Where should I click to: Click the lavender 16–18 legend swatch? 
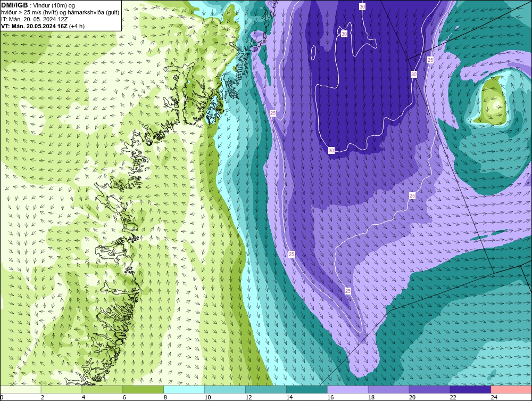pos(348,389)
